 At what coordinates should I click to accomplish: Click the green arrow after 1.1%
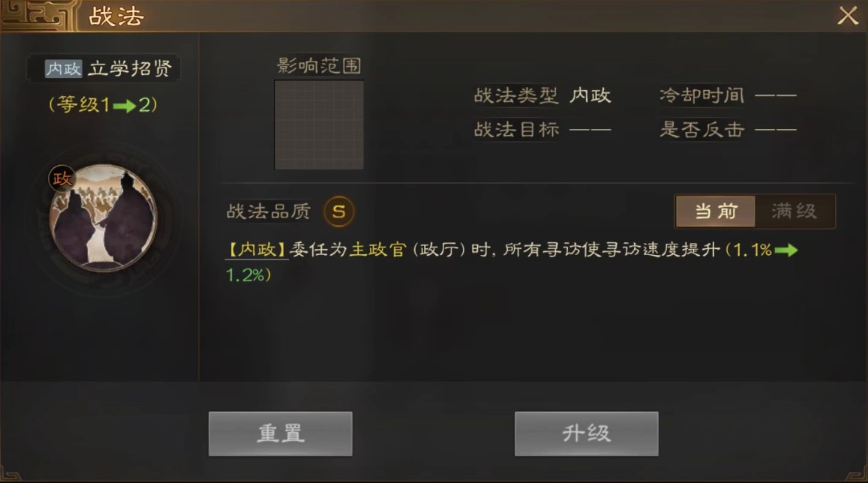[786, 250]
